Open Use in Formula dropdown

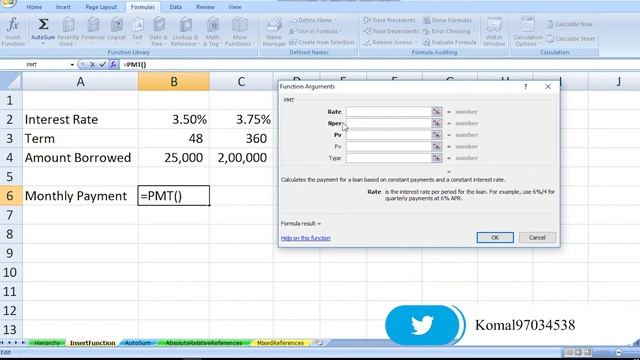314,31
